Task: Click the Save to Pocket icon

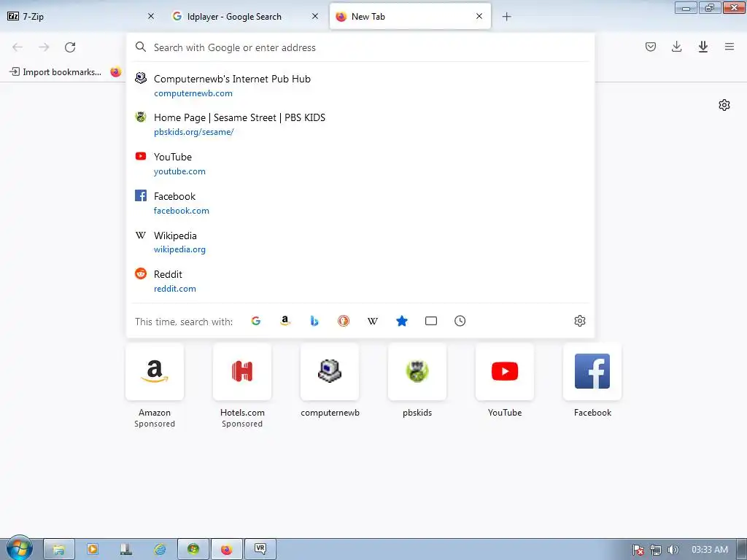Action: [x=650, y=47]
